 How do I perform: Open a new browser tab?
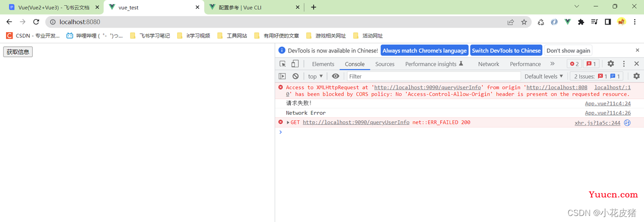(313, 7)
